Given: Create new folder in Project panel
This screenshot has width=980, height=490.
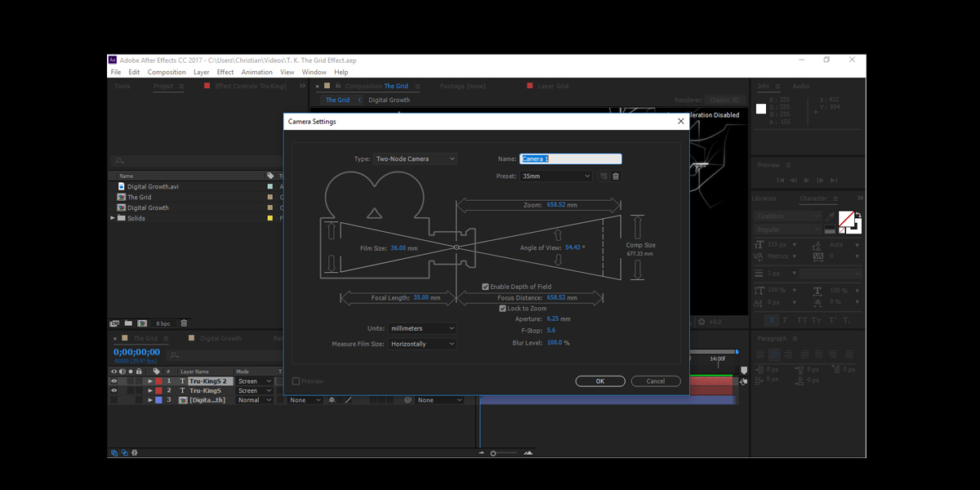Looking at the screenshot, I should [128, 323].
